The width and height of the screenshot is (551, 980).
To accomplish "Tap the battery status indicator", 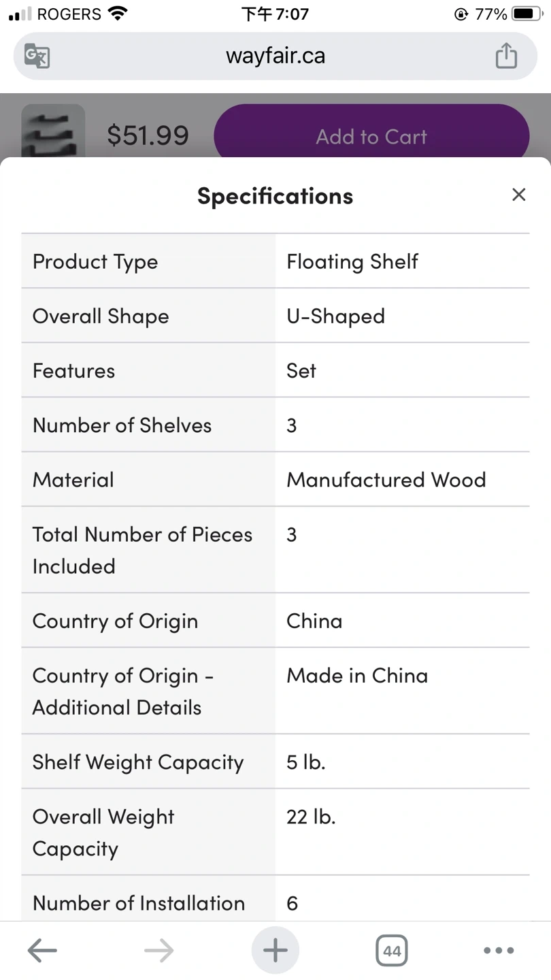I will (x=527, y=14).
